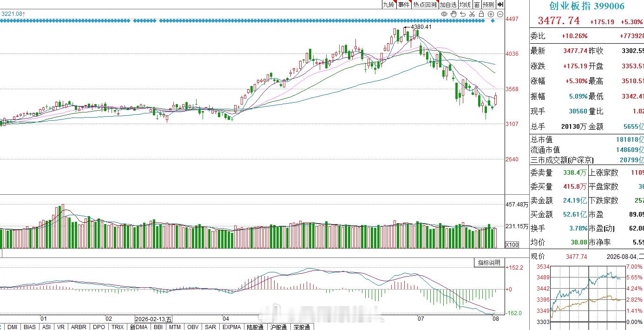This screenshot has width=644, height=330.
Task: Click the 总市值 row label
Action: pos(542,139)
